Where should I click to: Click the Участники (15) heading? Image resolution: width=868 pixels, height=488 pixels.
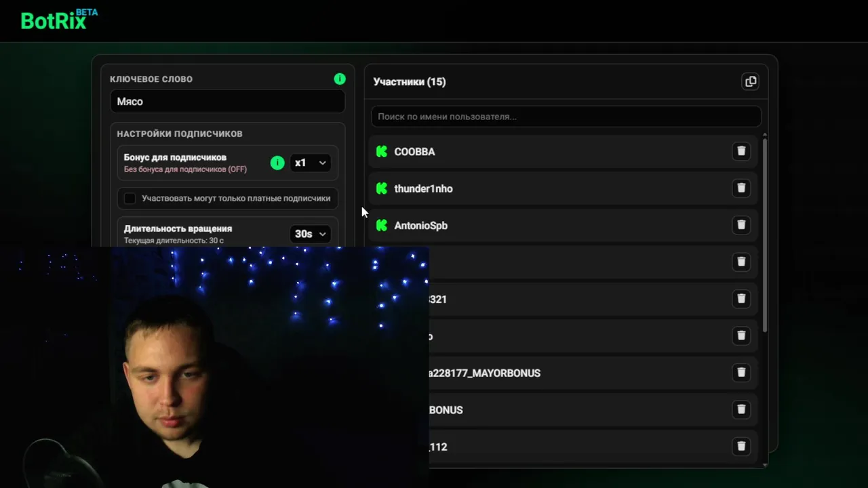click(410, 82)
